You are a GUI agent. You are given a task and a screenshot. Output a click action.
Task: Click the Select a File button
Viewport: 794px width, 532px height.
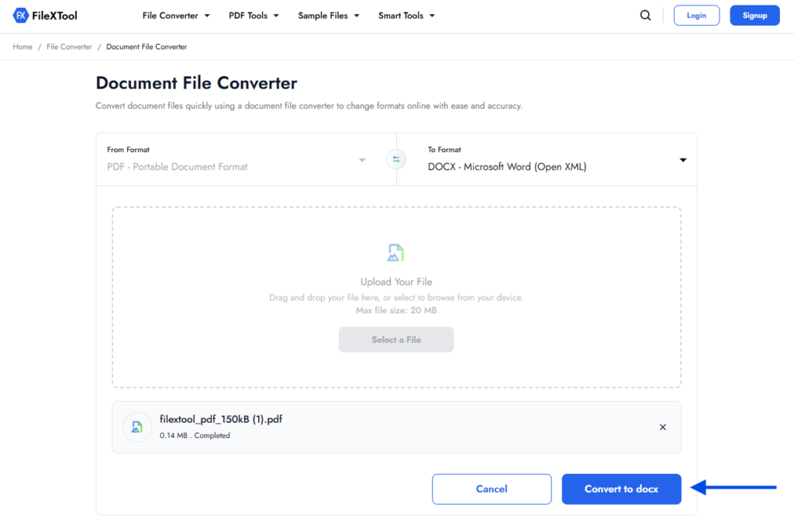coord(396,340)
